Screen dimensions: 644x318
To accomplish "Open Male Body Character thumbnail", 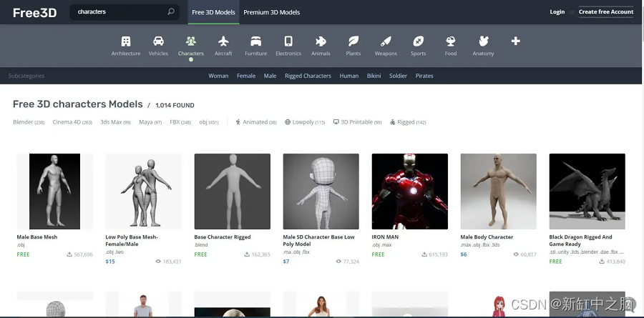I will click(498, 192).
